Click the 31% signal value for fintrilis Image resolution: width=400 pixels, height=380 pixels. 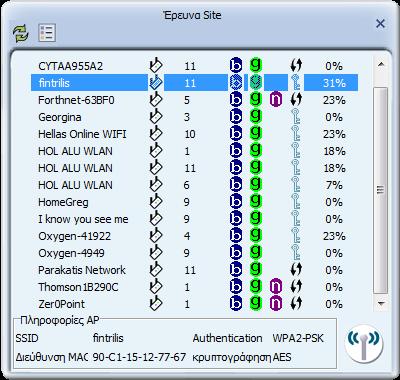[334, 83]
